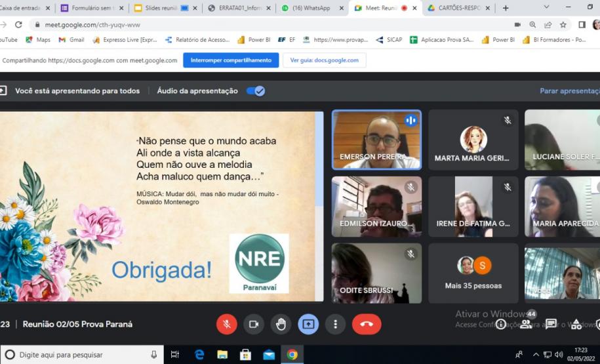Switch to the ERRATA01 browser tab
The width and height of the screenshot is (600, 364).
[x=239, y=8]
